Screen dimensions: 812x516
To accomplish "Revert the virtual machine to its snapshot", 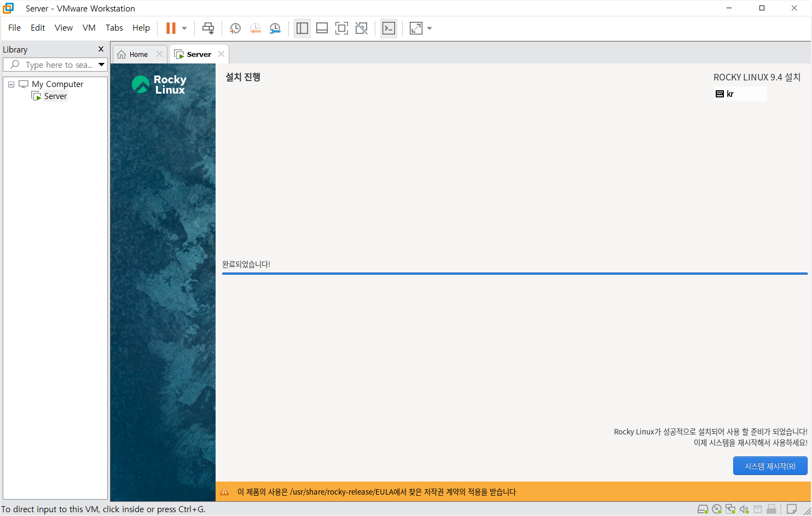I will (x=255, y=28).
